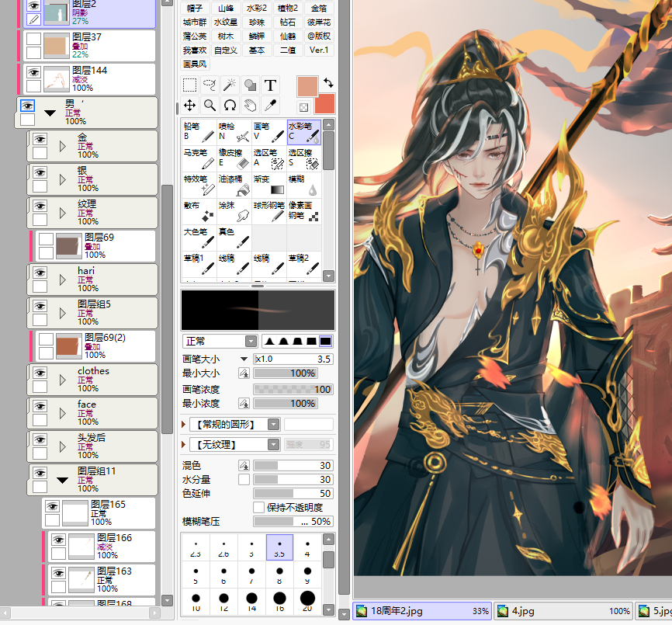Collapse the 图层组11 group
The width and height of the screenshot is (672, 625).
point(63,480)
